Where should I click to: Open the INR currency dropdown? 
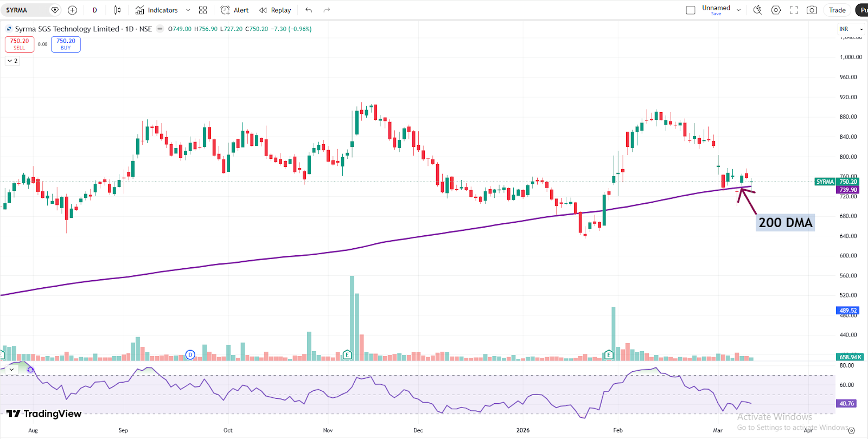(850, 29)
